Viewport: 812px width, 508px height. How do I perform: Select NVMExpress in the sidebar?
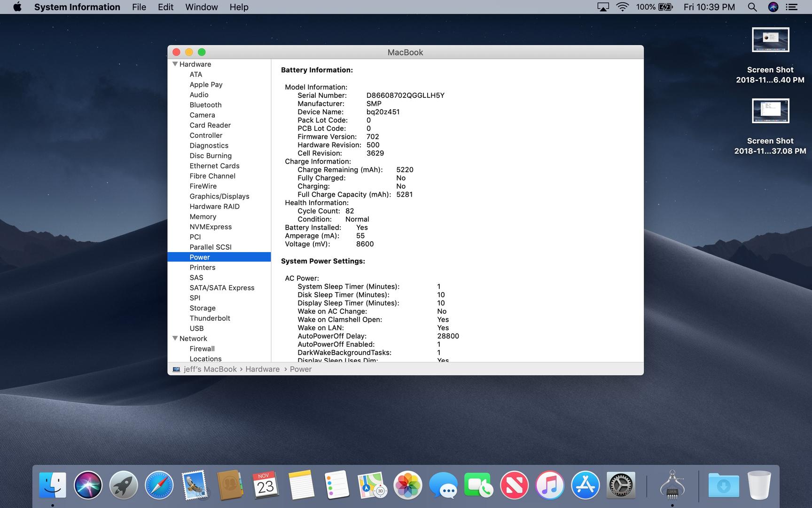[x=211, y=227]
